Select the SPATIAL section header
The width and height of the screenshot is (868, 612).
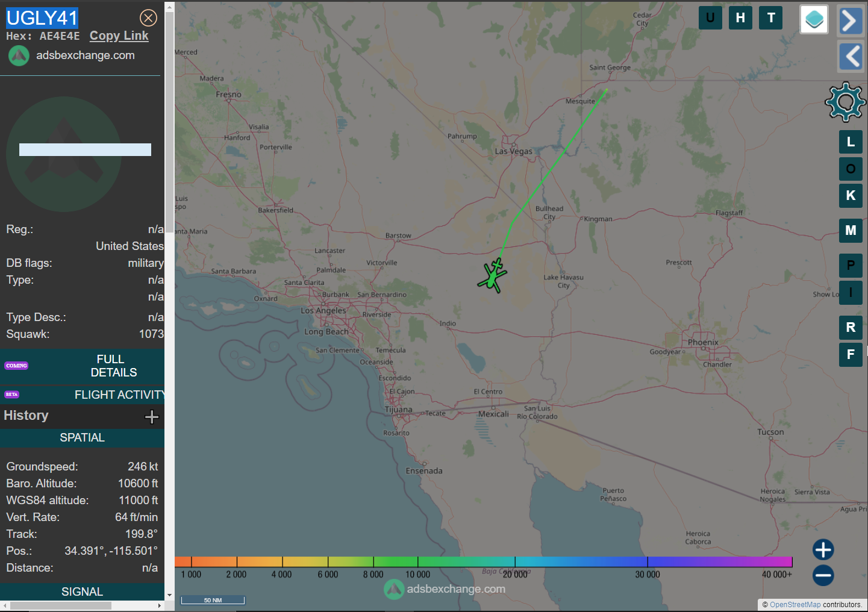pyautogui.click(x=83, y=438)
